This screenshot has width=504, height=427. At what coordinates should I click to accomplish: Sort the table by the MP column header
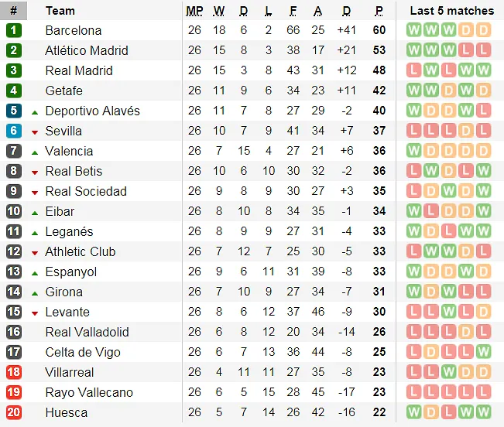point(194,11)
